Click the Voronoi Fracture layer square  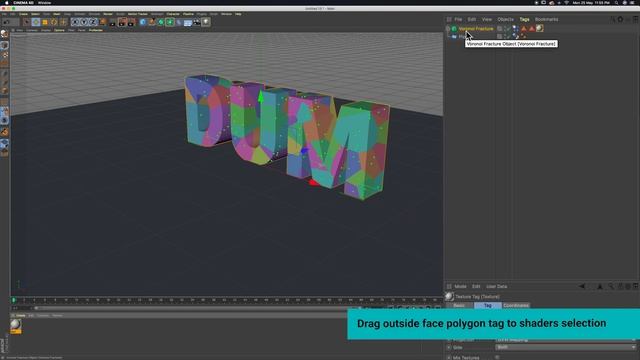coord(499,29)
